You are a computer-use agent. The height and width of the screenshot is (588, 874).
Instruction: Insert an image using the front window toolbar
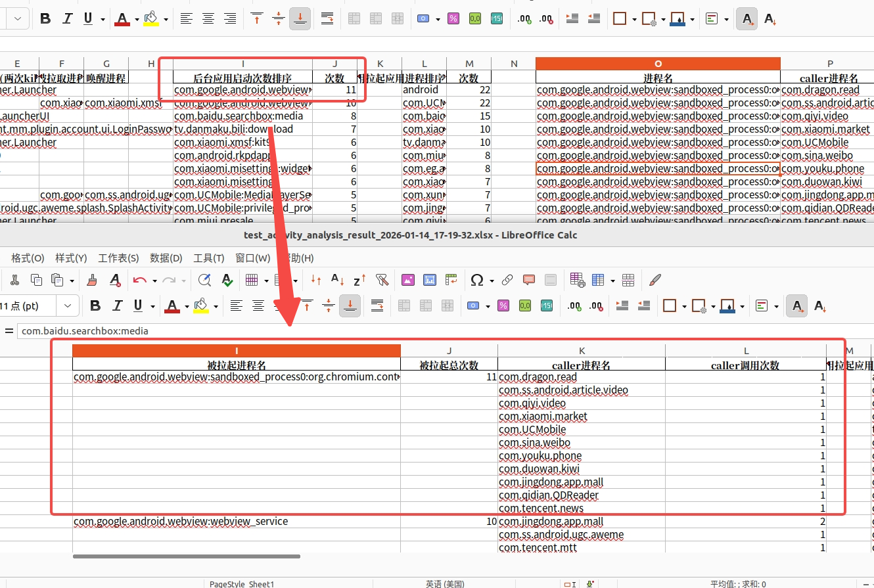click(408, 281)
